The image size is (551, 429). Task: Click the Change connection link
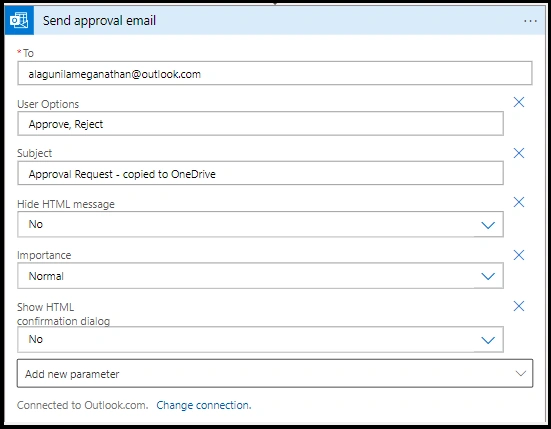(204, 405)
